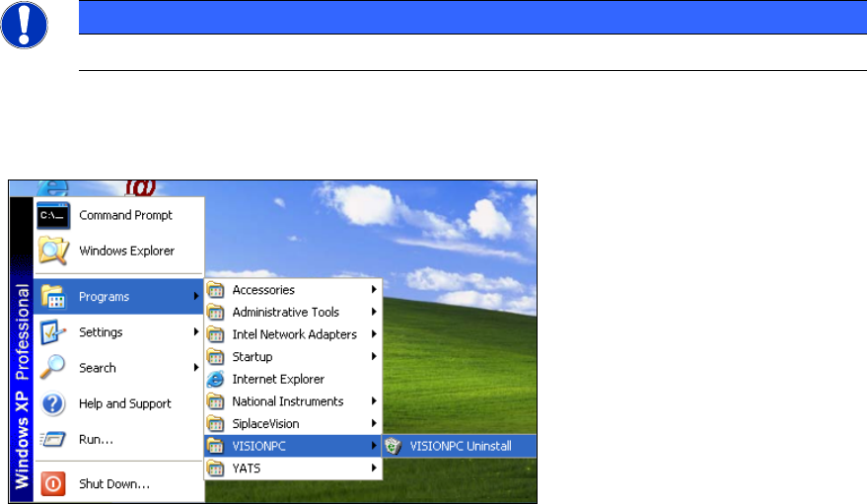Click VISIONPC Uninstall entry

[x=460, y=446]
